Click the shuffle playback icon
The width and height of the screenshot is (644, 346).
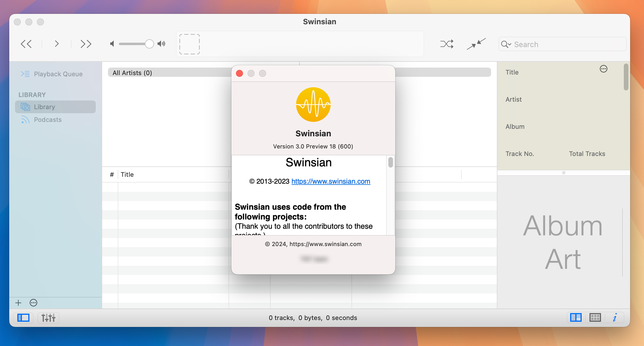click(448, 44)
